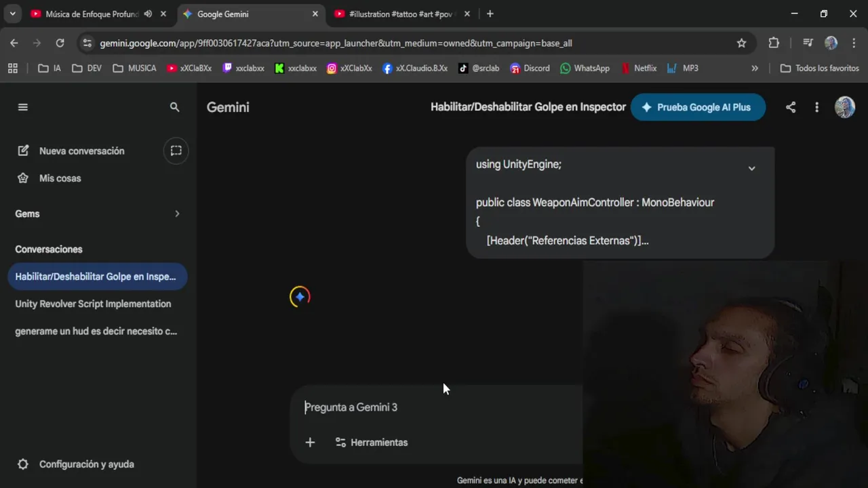Open media controls icon in toolbar
Viewport: 868px width, 488px height.
pos(808,43)
